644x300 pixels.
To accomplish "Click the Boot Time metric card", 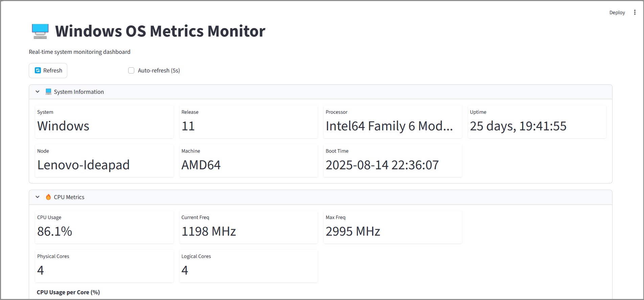I will tap(392, 160).
